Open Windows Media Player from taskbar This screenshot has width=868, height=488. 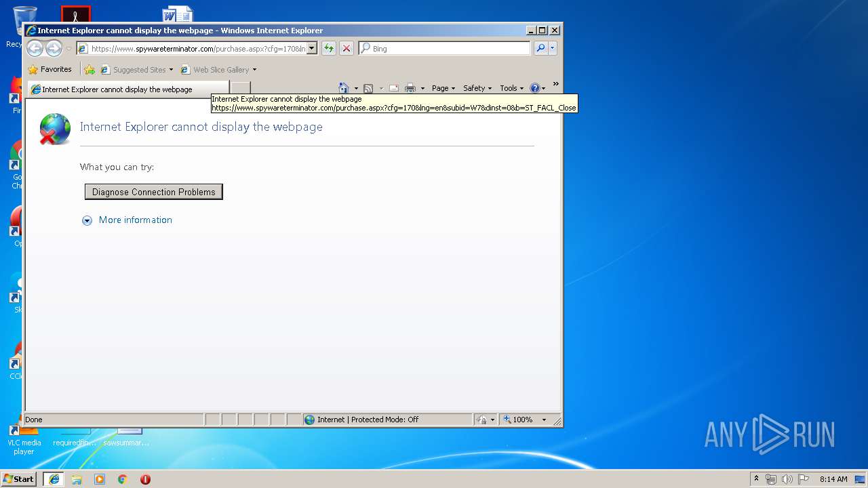coord(100,479)
